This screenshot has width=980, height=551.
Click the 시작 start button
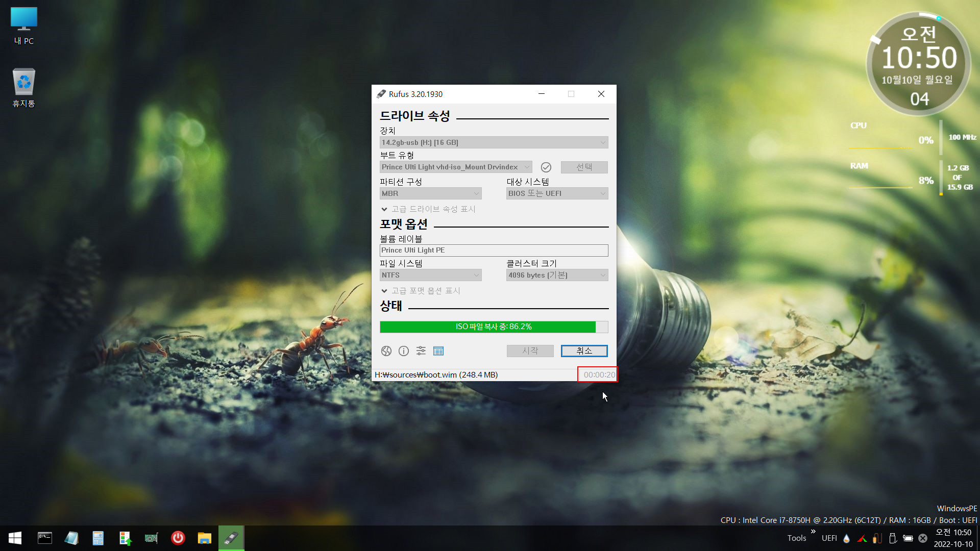coord(530,351)
